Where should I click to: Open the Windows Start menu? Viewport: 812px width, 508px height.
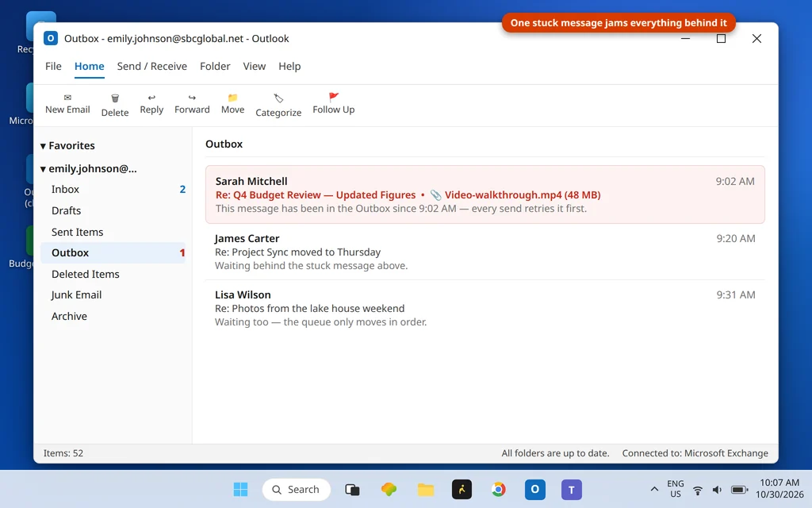click(x=240, y=489)
